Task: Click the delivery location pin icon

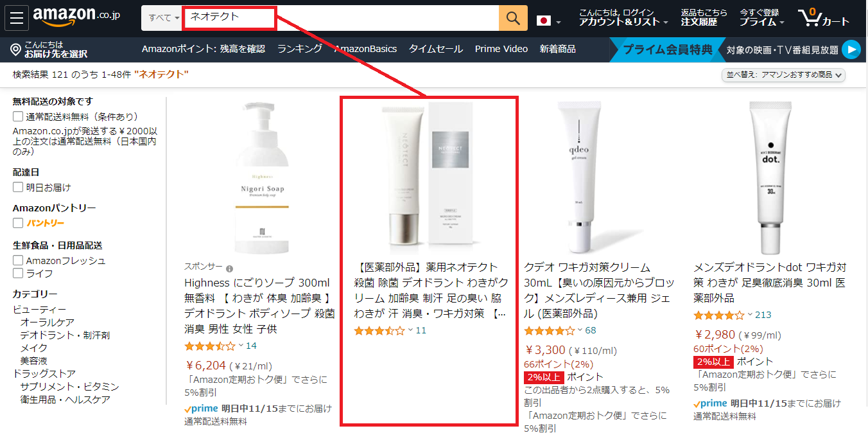Action: (16, 50)
